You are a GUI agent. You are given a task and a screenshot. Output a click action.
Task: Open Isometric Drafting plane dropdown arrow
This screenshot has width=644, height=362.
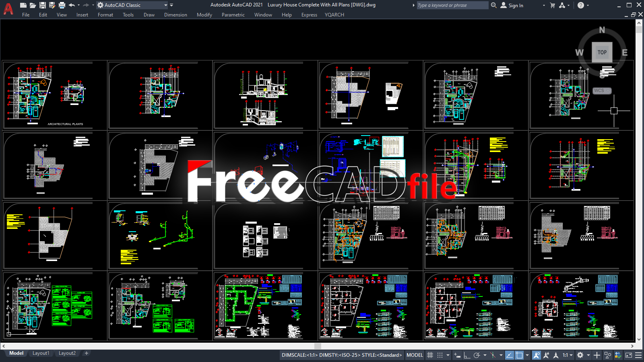click(x=501, y=355)
